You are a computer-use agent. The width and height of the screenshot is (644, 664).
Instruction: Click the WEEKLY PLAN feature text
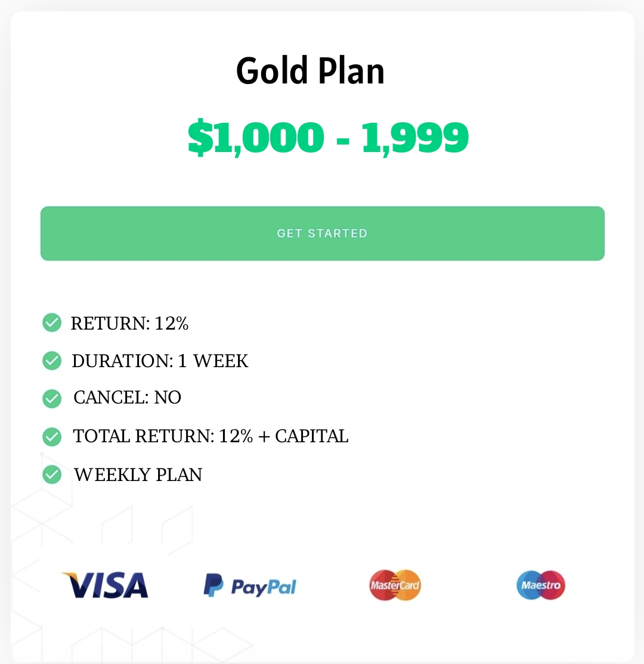[138, 475]
